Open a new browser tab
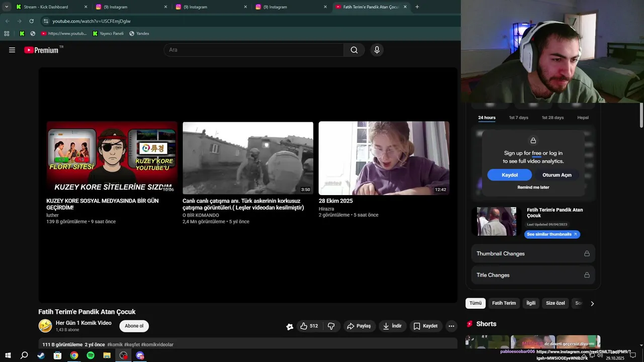 coord(417,7)
